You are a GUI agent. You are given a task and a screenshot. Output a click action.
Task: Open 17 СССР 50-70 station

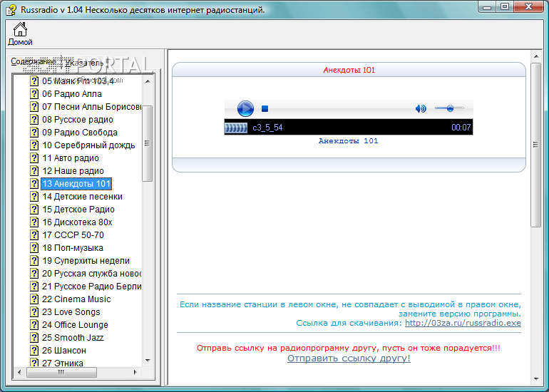[73, 235]
